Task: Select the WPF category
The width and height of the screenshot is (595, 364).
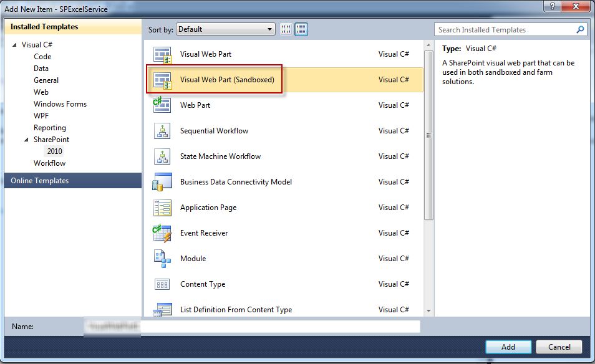Action: [x=41, y=116]
